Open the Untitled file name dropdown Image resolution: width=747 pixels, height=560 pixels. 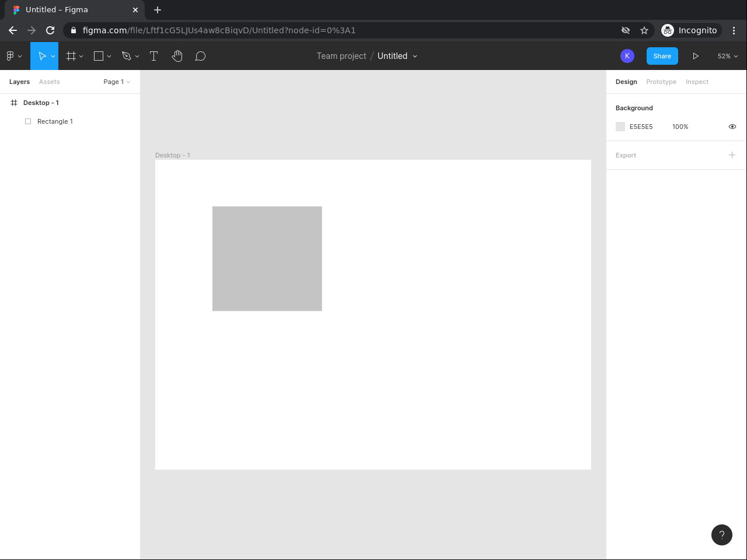click(397, 56)
